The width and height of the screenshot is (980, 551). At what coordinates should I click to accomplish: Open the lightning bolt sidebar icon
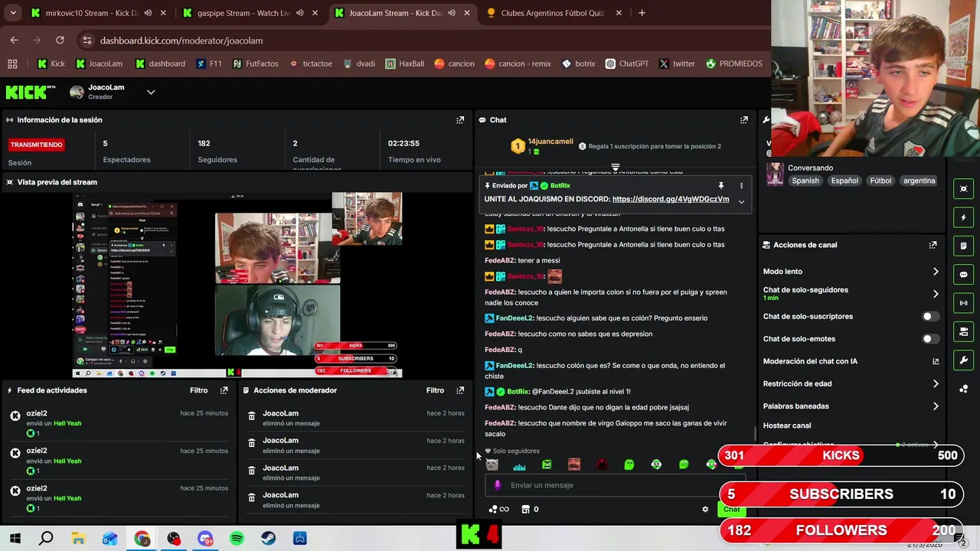tap(963, 217)
